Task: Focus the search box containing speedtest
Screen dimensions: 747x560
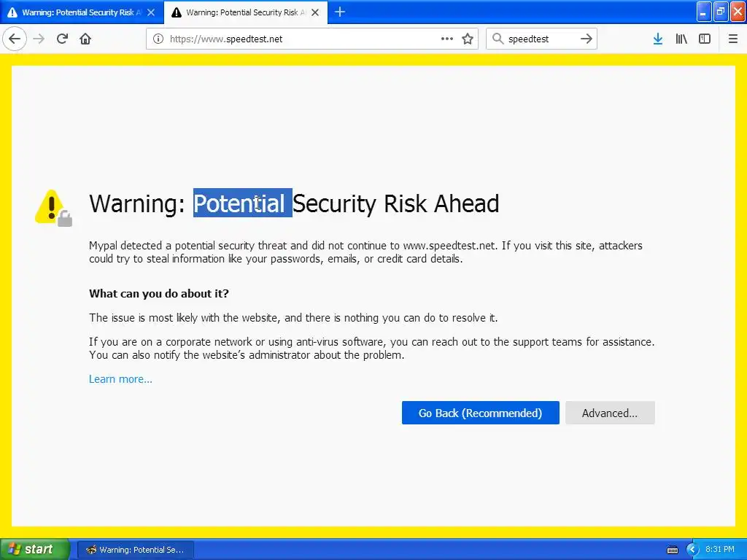Action: click(541, 39)
